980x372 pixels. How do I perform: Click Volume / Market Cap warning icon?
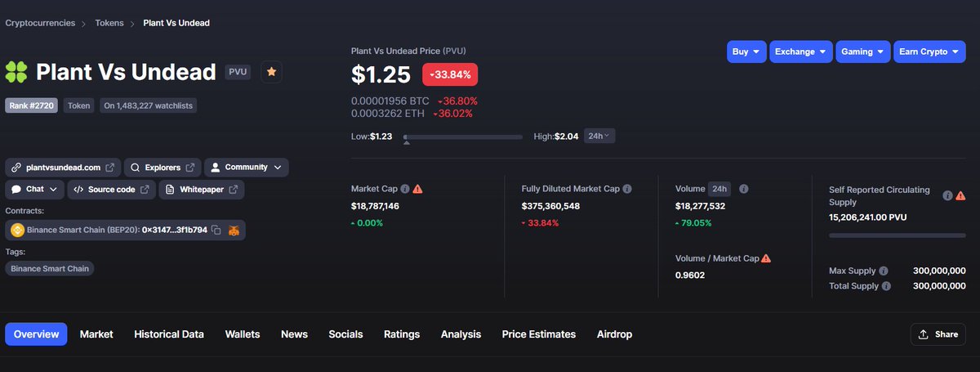point(766,258)
